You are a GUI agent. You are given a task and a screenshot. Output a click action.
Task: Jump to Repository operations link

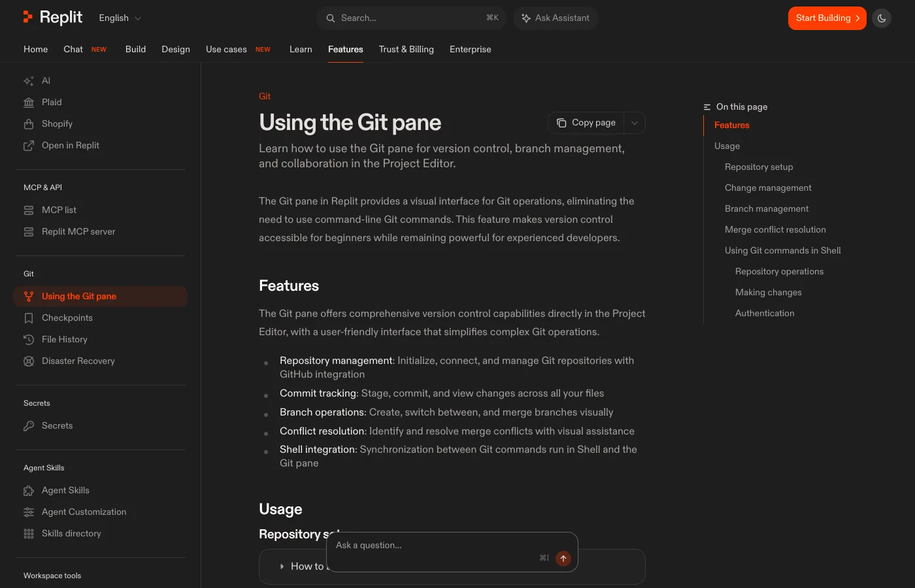click(x=779, y=271)
